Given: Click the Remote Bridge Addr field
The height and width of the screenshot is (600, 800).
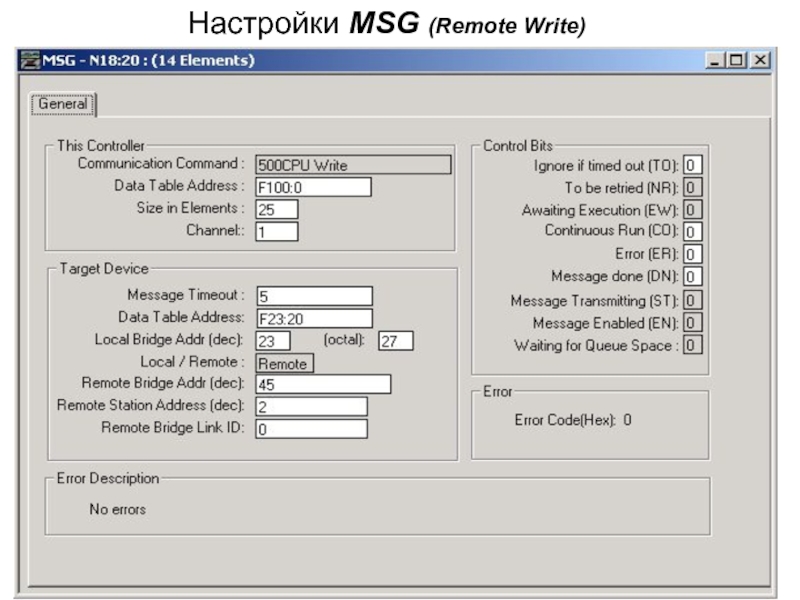Looking at the screenshot, I should (322, 385).
